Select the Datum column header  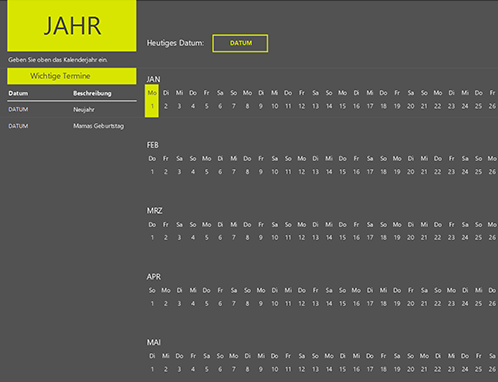(18, 93)
